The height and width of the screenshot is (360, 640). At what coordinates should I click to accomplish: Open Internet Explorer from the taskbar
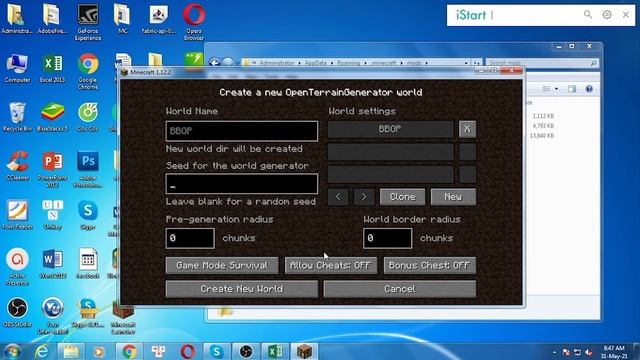(41, 352)
